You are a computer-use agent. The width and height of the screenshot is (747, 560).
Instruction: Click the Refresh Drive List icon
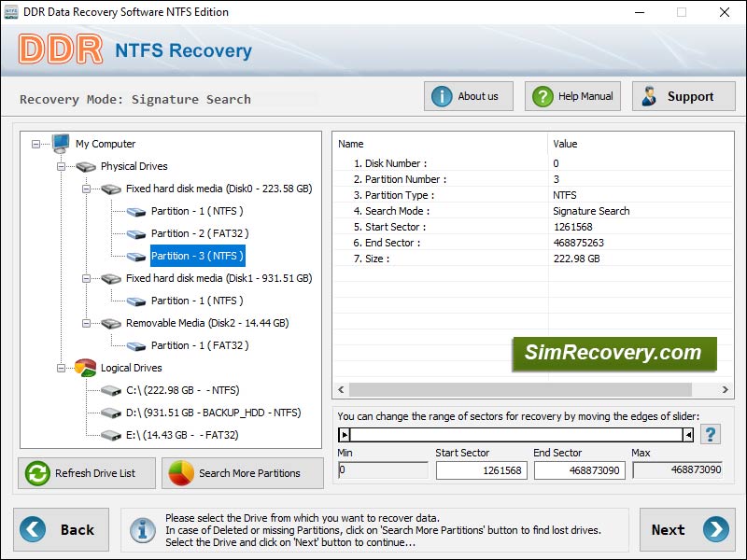click(x=35, y=473)
